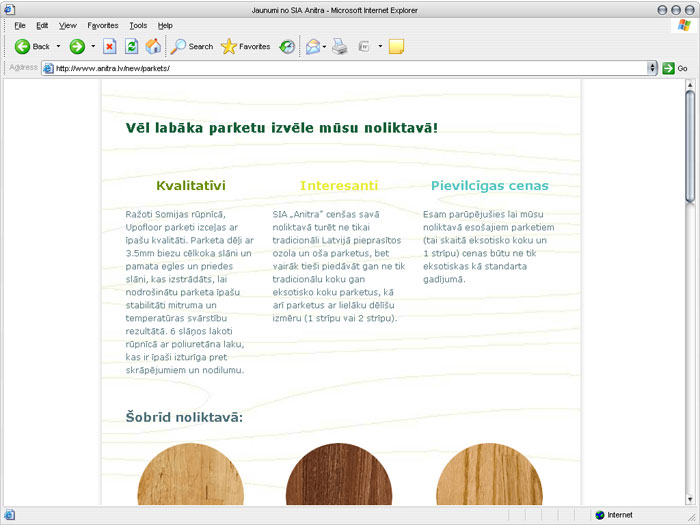Image resolution: width=700 pixels, height=525 pixels.
Task: Click the green Back arrow button
Action: tap(22, 46)
